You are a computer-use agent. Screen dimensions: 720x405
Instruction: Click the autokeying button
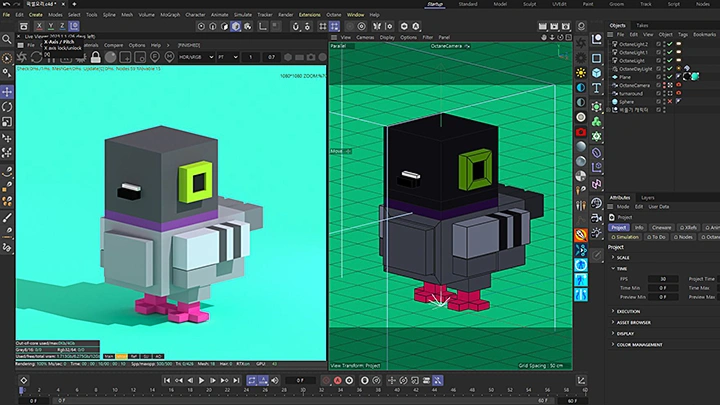(338, 380)
